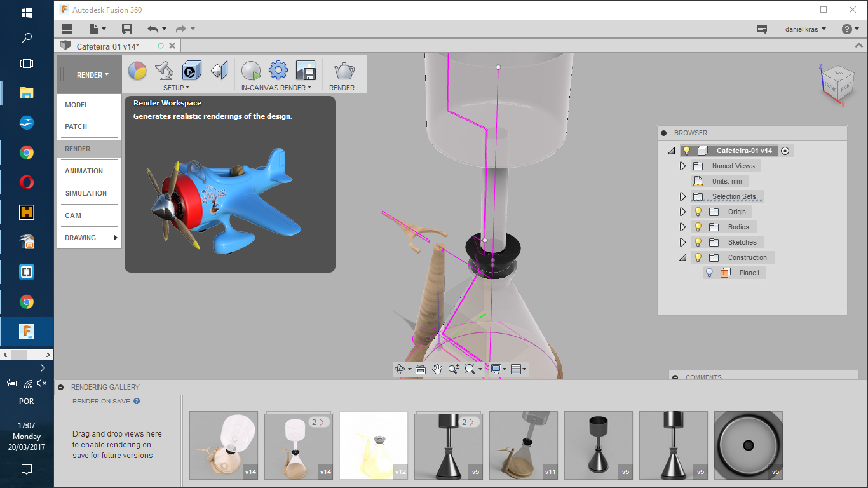Open Texture Map Controls icon

(219, 70)
